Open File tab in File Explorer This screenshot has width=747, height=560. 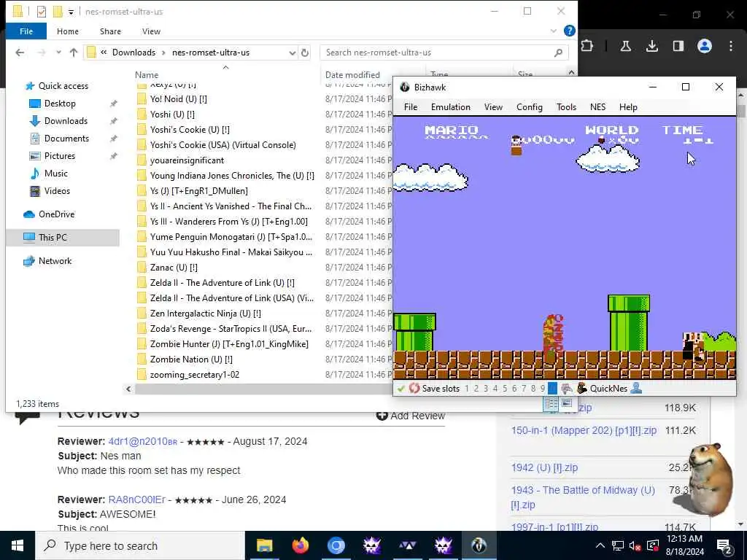[x=26, y=31]
